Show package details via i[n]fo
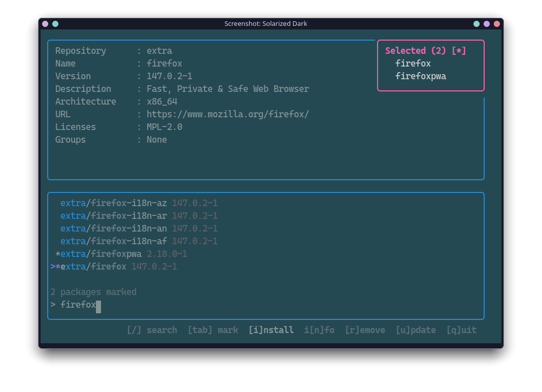This screenshot has height=392, width=542. [319, 330]
